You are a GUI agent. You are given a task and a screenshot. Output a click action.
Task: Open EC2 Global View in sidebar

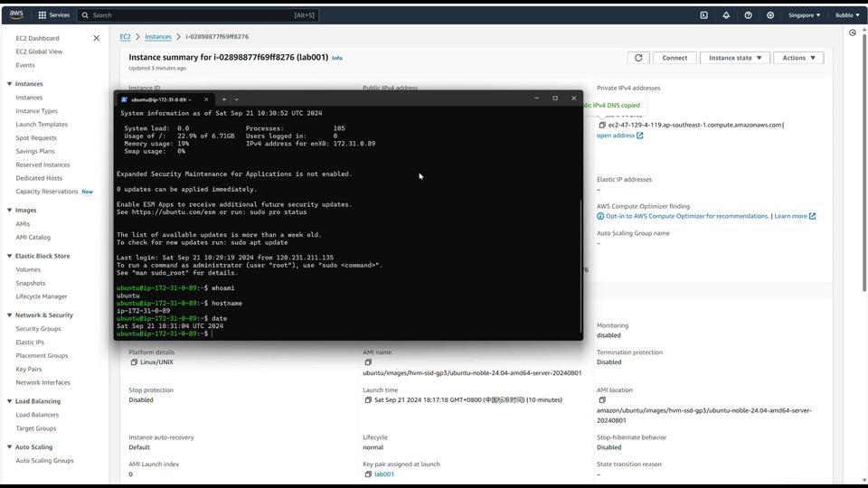(x=39, y=52)
